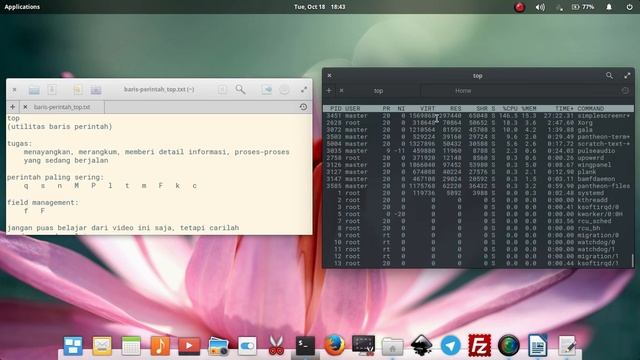Launch the screenshot tool from the dock
This screenshot has width=640, height=360.
click(x=363, y=346)
